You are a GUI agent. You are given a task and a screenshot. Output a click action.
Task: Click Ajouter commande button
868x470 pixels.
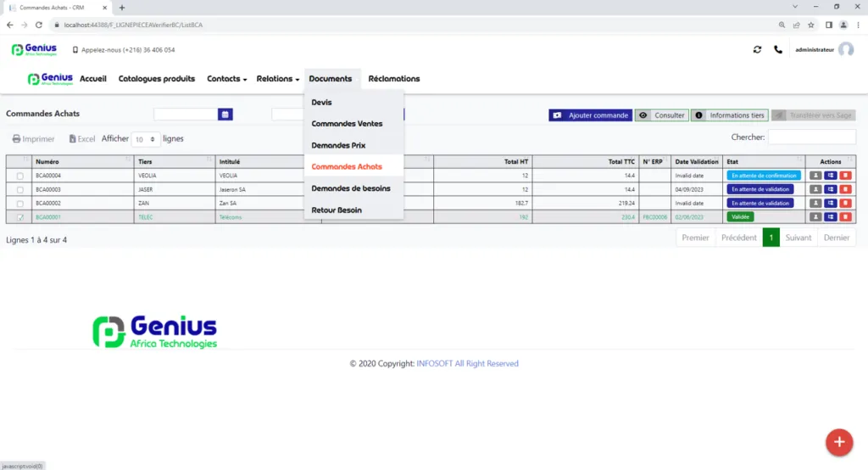tap(591, 115)
